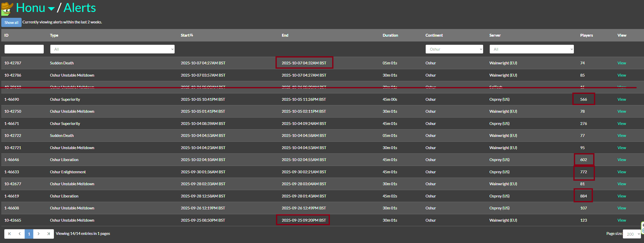Image resolution: width=644 pixels, height=243 pixels.
Task: Click ID cell 10-42750
Action: pos(13,111)
